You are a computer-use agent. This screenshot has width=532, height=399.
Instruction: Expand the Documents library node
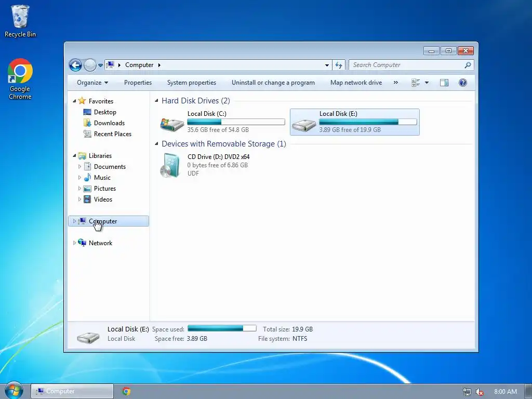coord(79,167)
